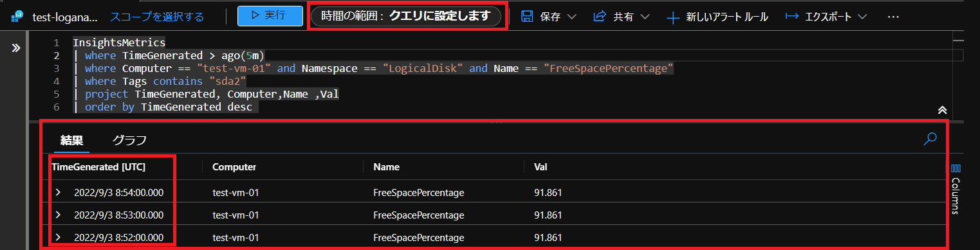This screenshot has width=980, height=250.
Task: Open the 共有 dropdown arrow
Action: 645,17
